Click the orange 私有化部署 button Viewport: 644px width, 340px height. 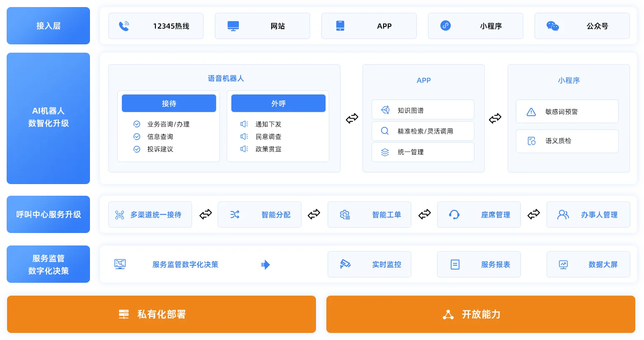tap(161, 314)
